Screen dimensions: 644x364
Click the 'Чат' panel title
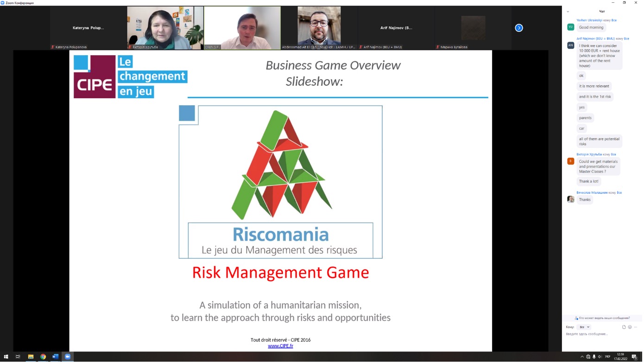point(602,12)
